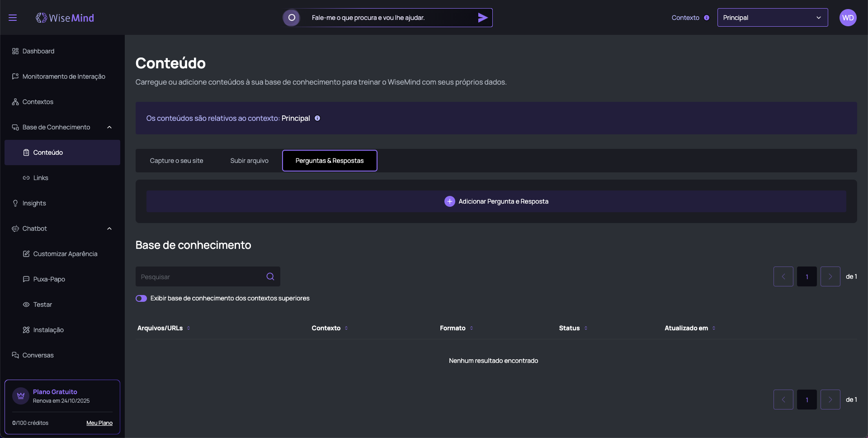Click the magnifier icon in Pesquisar field
Screen dimensions: 868x438
click(x=270, y=276)
